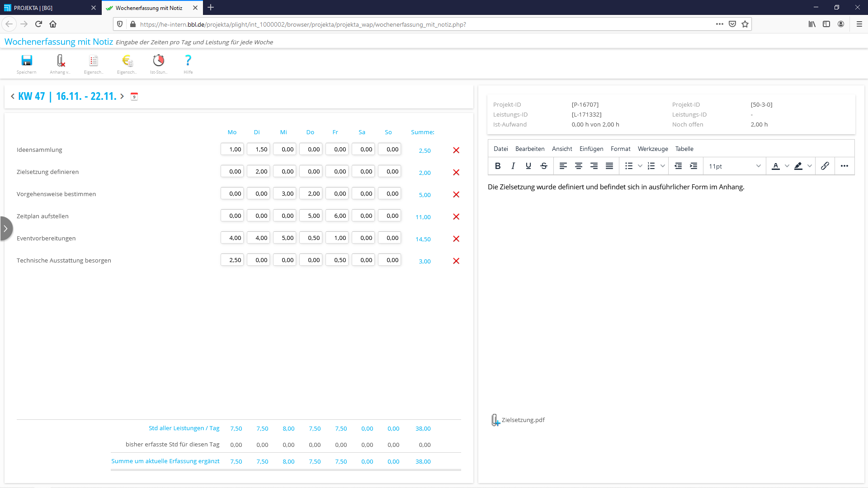Open the Einfügen editor menu
This screenshot has width=868, height=488.
[591, 149]
